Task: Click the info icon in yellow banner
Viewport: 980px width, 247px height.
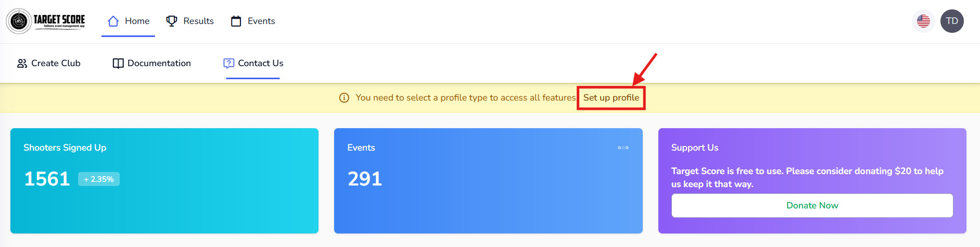Action: 344,98
